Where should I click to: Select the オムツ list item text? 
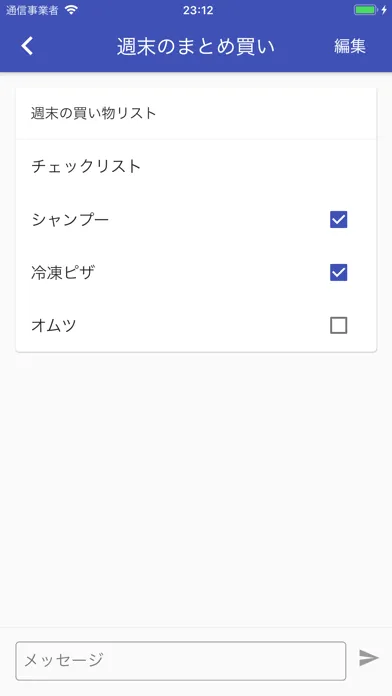pos(54,325)
